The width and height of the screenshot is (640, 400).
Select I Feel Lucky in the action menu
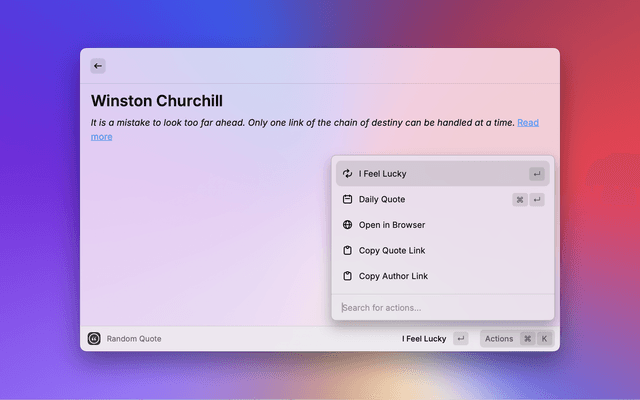pyautogui.click(x=383, y=174)
